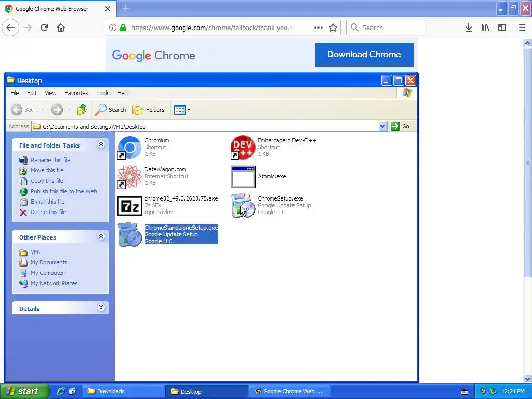The width and height of the screenshot is (532, 399).
Task: Switch to Downloads taskbar window
Action: pyautogui.click(x=124, y=392)
